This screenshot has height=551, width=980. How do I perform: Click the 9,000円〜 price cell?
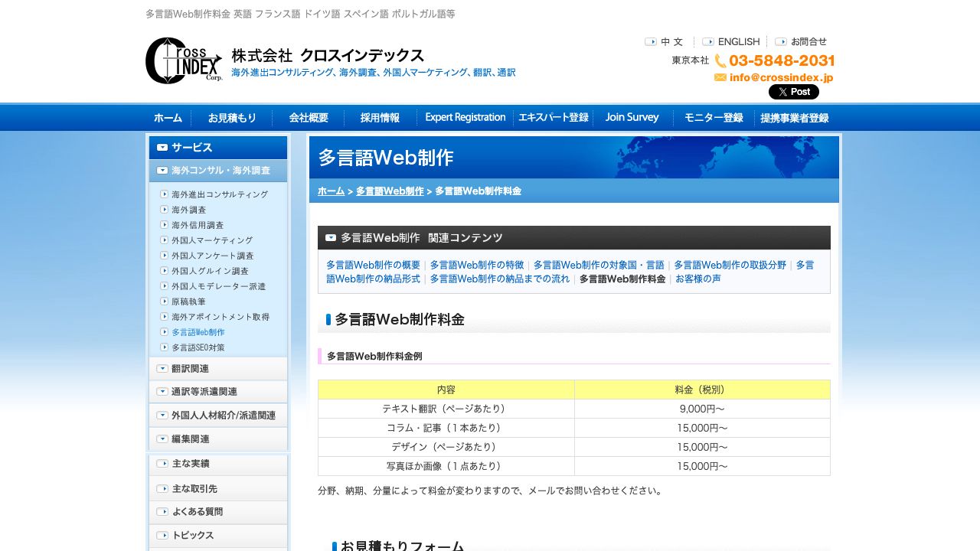coord(702,409)
